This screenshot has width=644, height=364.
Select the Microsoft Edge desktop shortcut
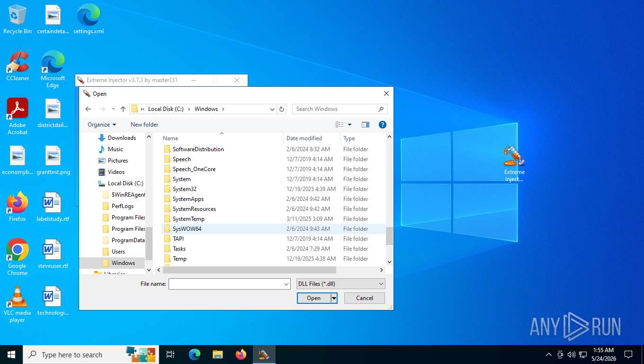[x=53, y=69]
